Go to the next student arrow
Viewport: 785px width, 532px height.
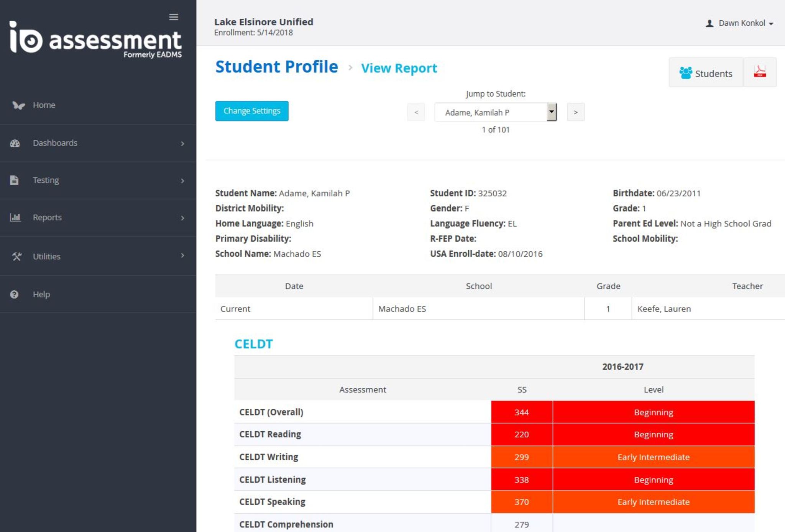pos(575,112)
